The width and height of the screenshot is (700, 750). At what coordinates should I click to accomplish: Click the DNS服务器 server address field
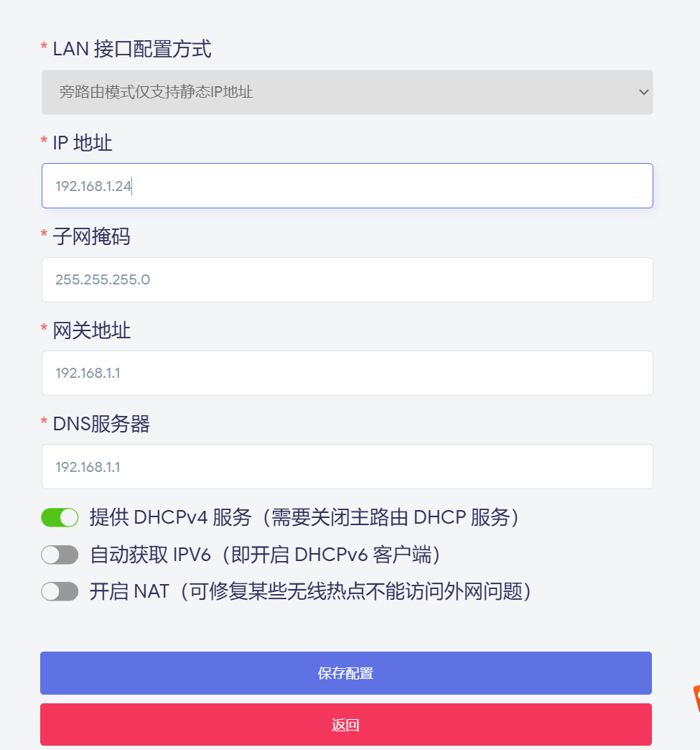coord(347,466)
